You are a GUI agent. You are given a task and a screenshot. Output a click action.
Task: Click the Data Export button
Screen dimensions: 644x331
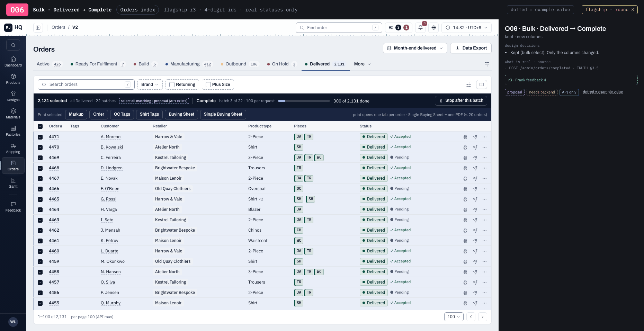pyautogui.click(x=471, y=48)
